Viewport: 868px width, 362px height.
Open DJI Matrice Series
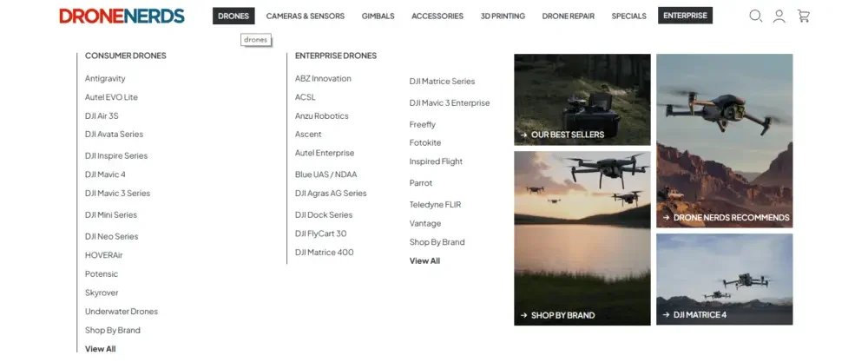443,82
